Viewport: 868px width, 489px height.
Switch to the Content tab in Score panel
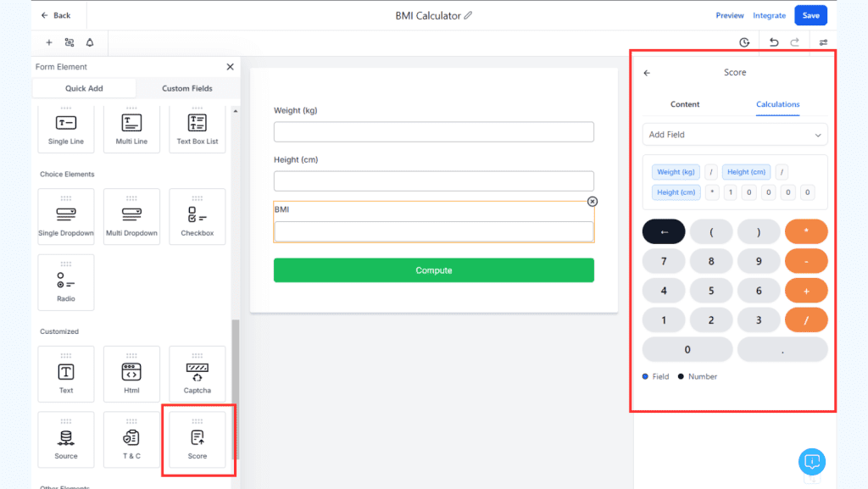click(685, 104)
